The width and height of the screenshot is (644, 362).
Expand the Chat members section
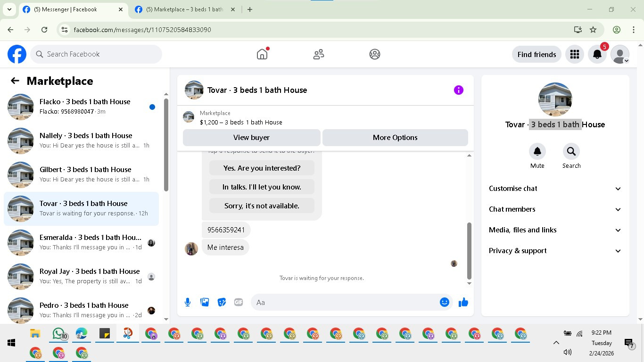(x=555, y=209)
